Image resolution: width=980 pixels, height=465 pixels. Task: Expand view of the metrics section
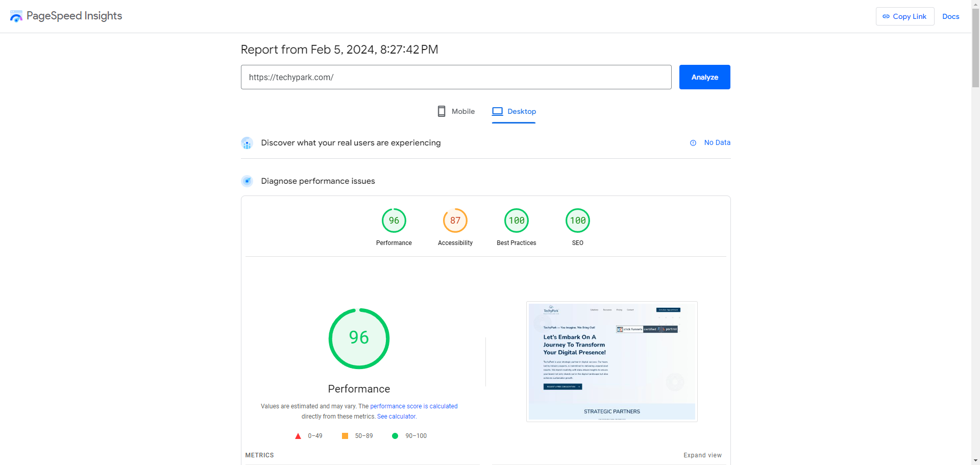[702, 455]
